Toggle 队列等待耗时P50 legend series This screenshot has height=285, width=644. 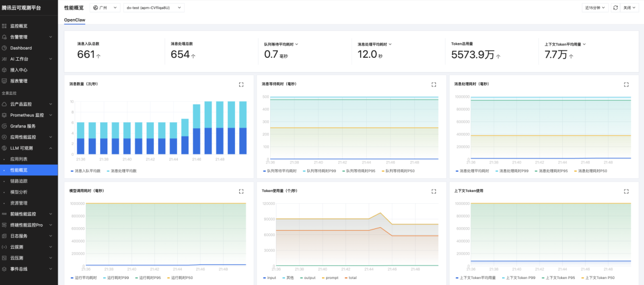(399, 171)
